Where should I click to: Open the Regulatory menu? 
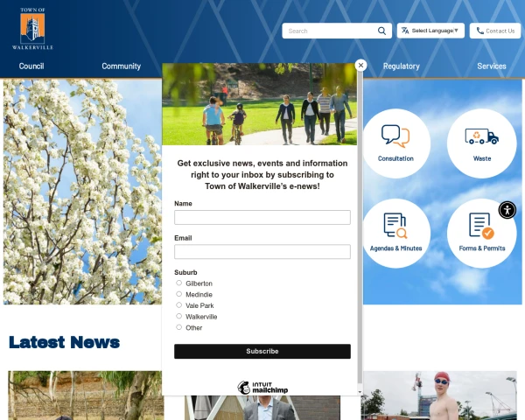click(401, 66)
